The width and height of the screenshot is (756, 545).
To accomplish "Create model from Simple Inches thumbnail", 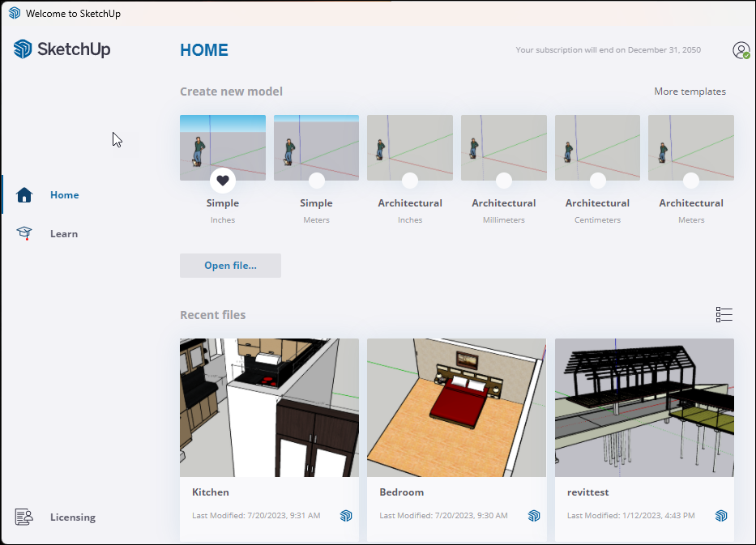I will coord(223,147).
